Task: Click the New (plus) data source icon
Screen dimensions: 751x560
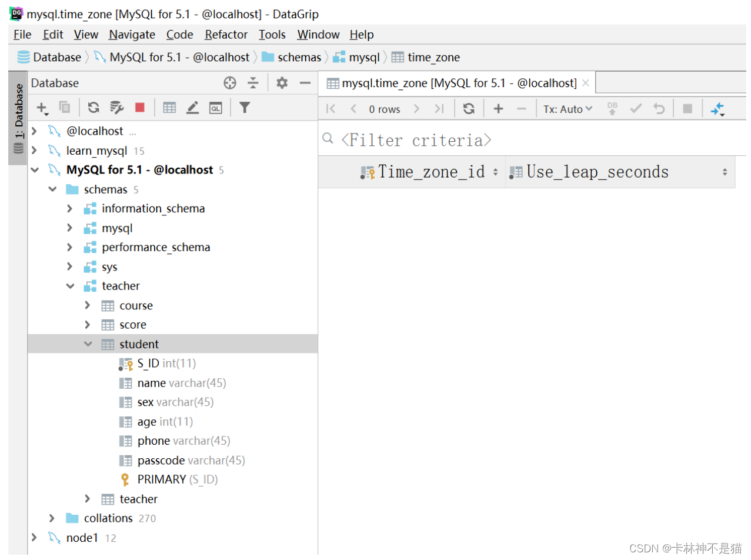Action: coord(42,108)
